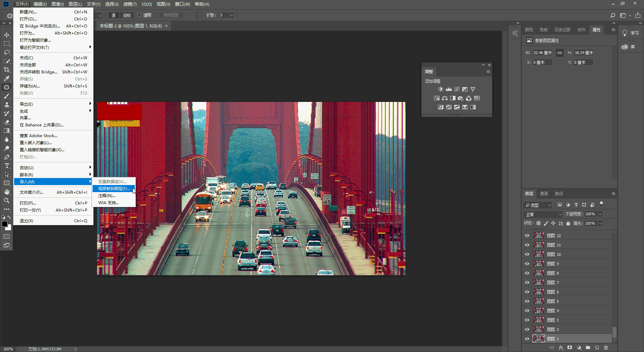Select the Horizontal Type tool

(x=7, y=166)
